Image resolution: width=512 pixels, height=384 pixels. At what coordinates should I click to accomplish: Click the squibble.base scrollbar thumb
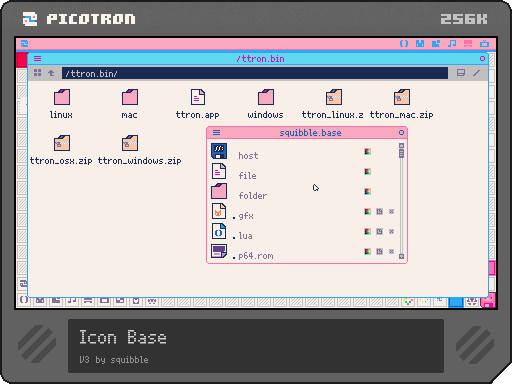401,153
